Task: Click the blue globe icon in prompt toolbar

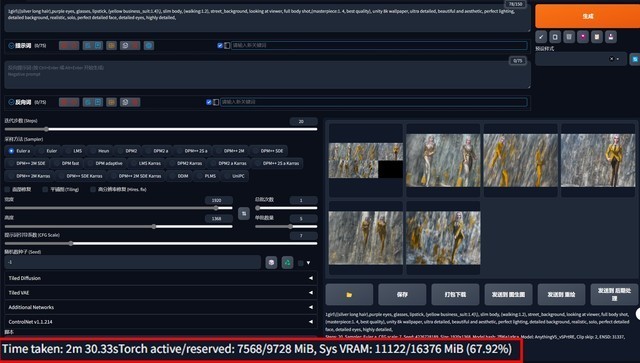Action: (149, 45)
